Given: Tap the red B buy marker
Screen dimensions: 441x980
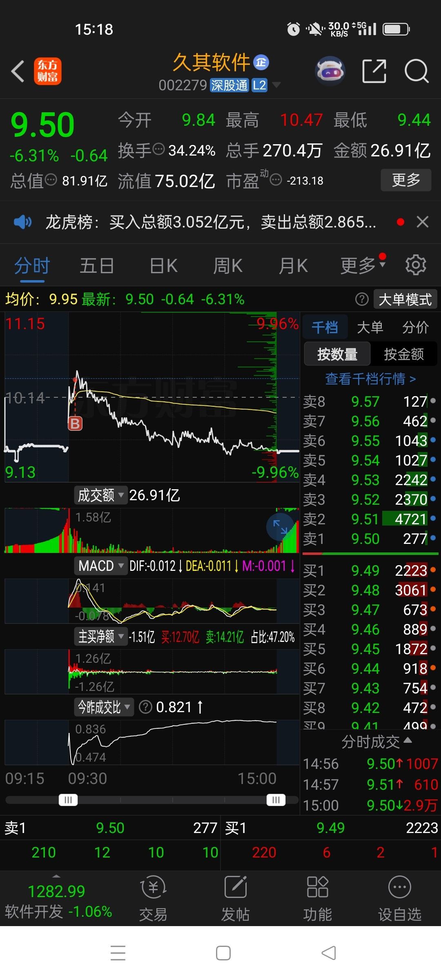Looking at the screenshot, I should coord(75,423).
